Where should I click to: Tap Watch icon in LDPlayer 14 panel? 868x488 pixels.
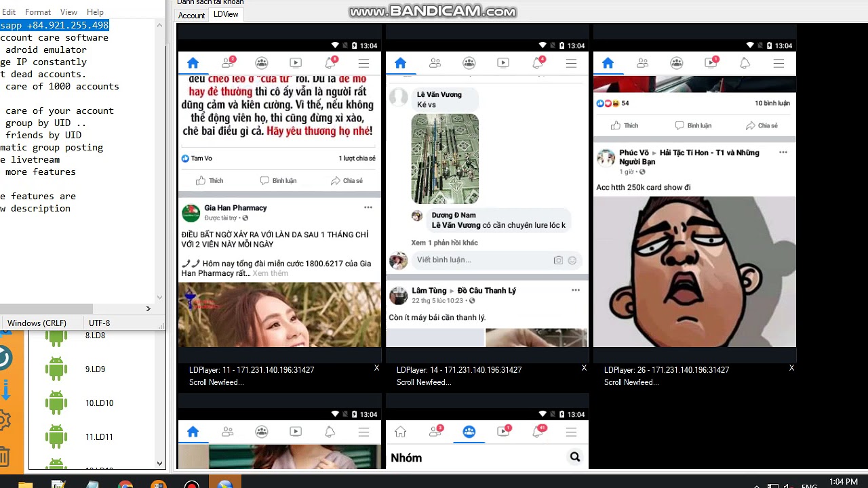tap(503, 63)
